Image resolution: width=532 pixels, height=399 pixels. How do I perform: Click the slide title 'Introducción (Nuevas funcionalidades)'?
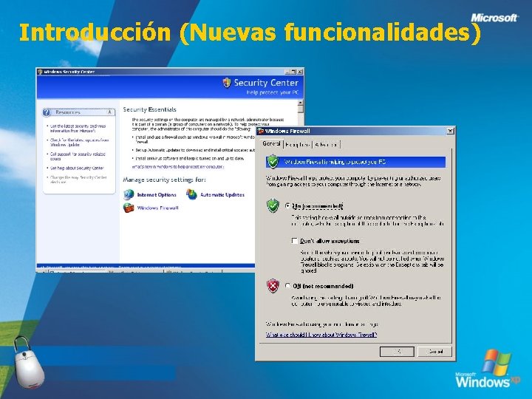coord(250,33)
